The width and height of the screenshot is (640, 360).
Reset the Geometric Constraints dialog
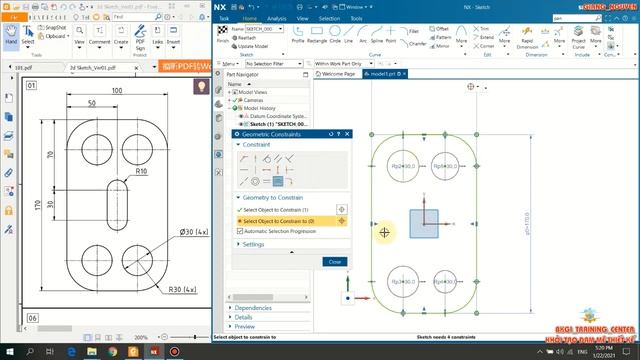coord(331,134)
